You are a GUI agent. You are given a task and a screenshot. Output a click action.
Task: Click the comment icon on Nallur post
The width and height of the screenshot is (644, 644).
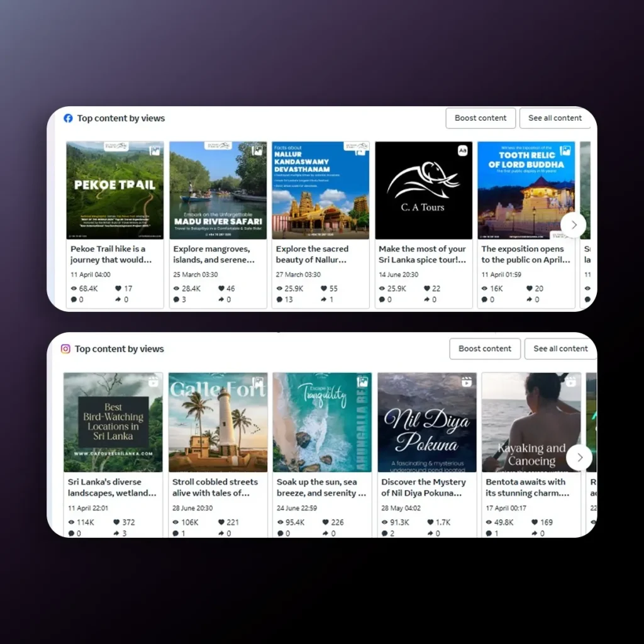tap(279, 300)
